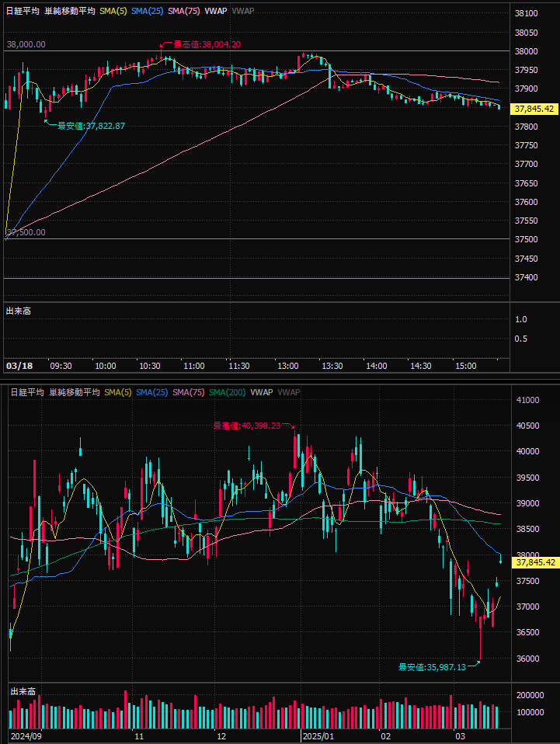The height and width of the screenshot is (744, 560).
Task: Click the SMA(5) legend in the daily chart
Action: point(118,392)
